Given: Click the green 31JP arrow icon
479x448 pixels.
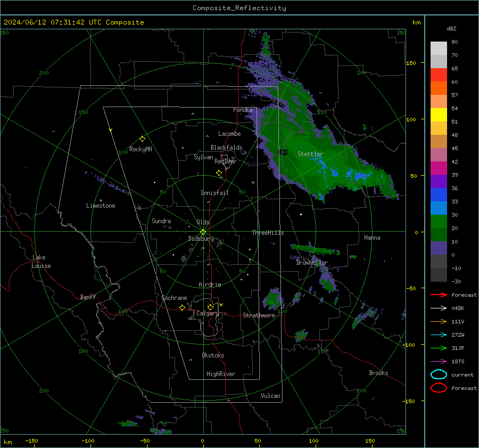Looking at the screenshot, I should pyautogui.click(x=439, y=348).
